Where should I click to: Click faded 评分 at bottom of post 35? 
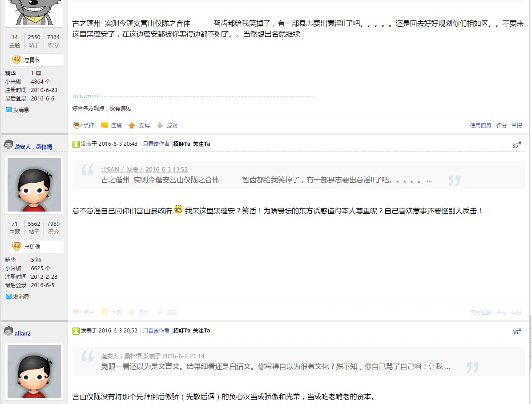click(501, 312)
